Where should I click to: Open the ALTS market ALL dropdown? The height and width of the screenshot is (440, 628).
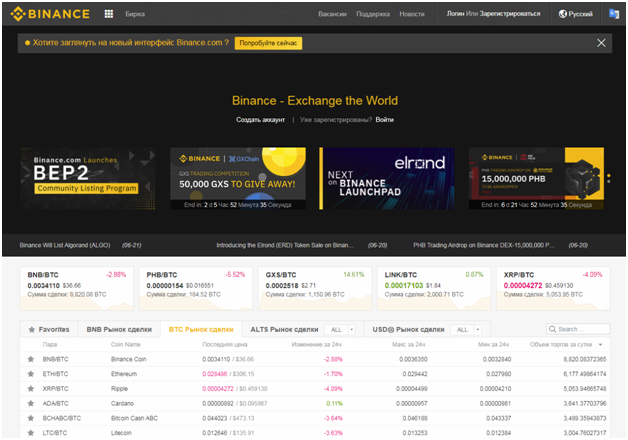(340, 329)
